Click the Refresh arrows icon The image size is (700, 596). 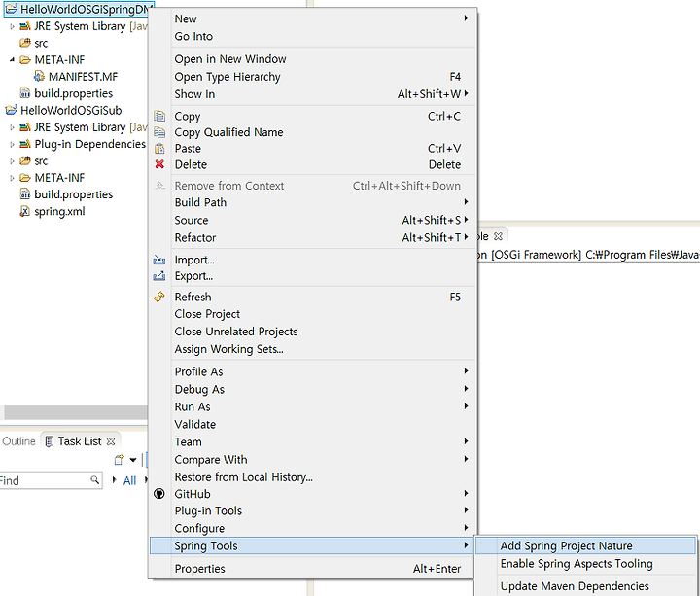(x=159, y=297)
